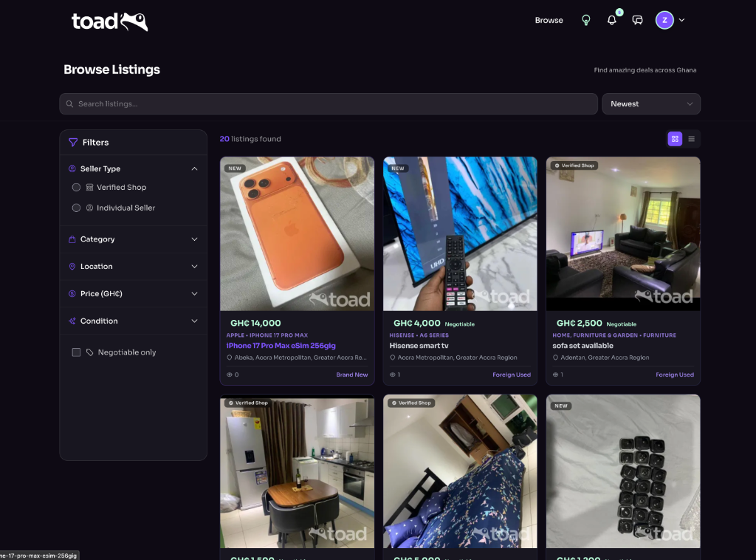Viewport: 756px width, 560px height.
Task: Click the HISENSE • A6 SERIES category
Action: click(x=419, y=335)
